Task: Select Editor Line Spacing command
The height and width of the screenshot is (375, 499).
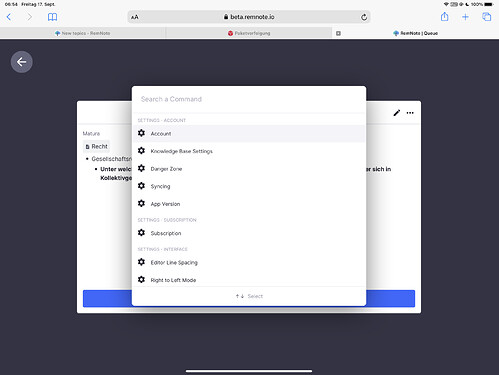Action: tap(249, 262)
